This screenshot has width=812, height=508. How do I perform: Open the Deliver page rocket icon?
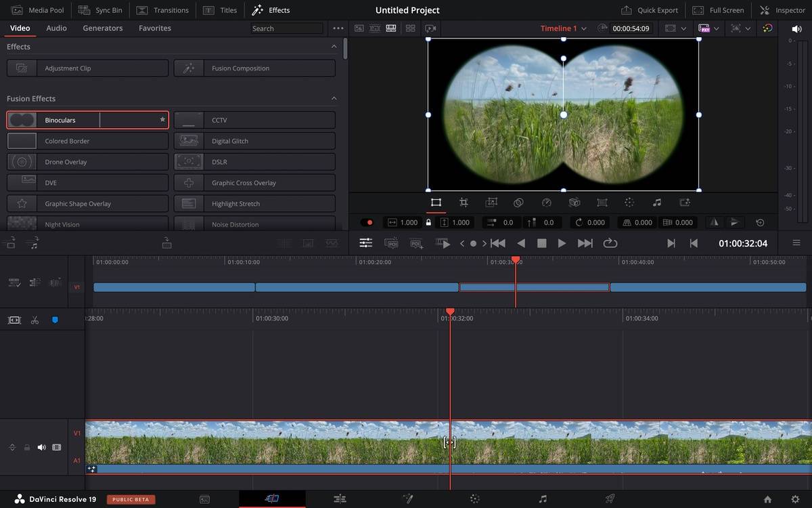[x=610, y=499]
